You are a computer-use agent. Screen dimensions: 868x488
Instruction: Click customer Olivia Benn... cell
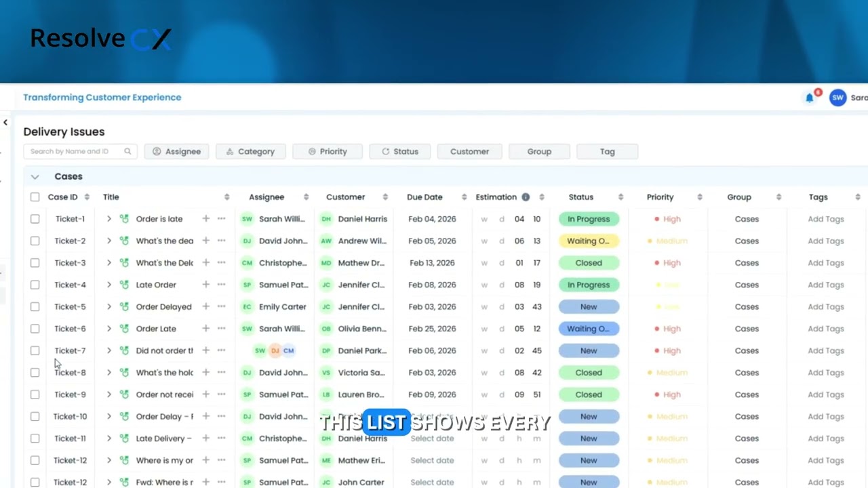[354, 329]
